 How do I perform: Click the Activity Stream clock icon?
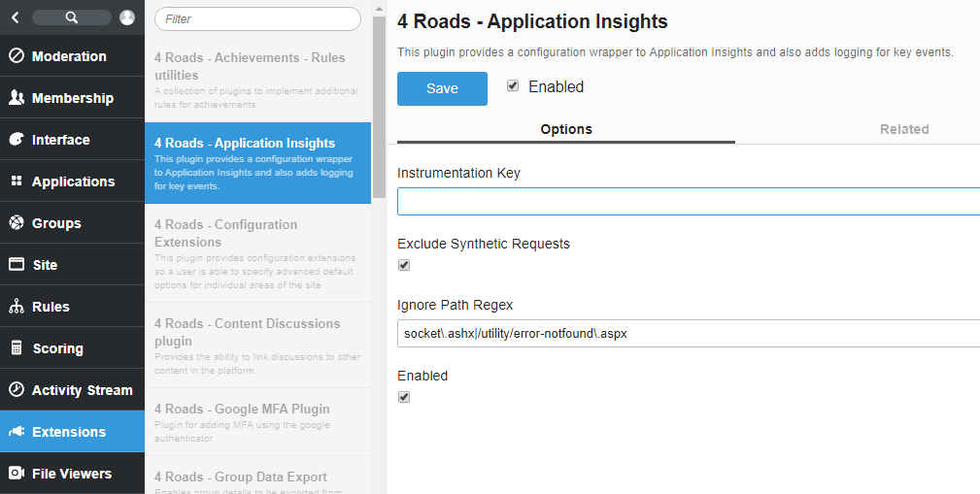(x=16, y=390)
